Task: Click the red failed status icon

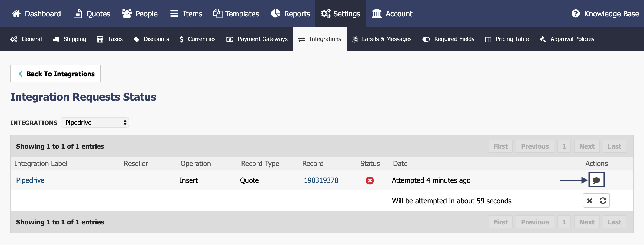Action: point(370,180)
